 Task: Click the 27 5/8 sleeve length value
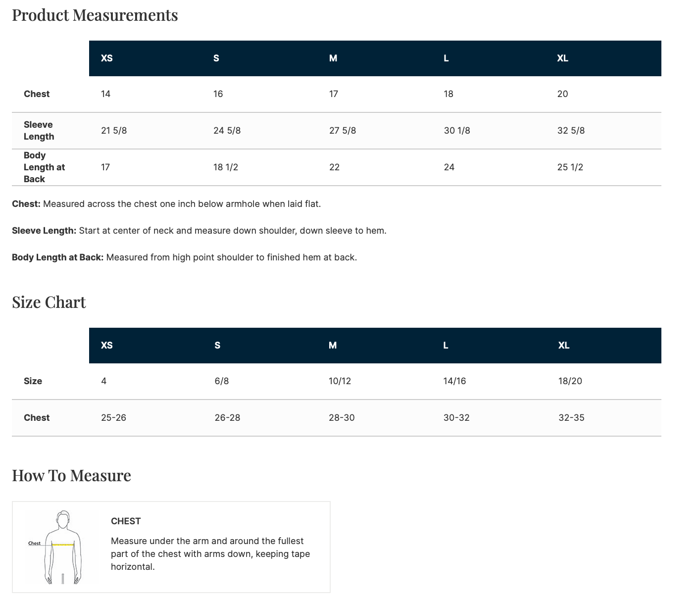(343, 131)
